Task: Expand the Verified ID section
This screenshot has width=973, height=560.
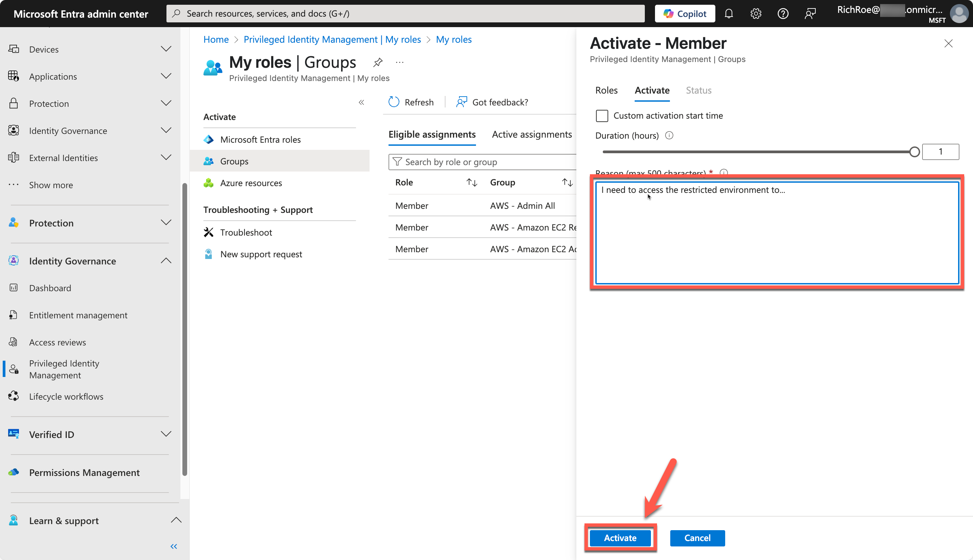Action: tap(166, 434)
